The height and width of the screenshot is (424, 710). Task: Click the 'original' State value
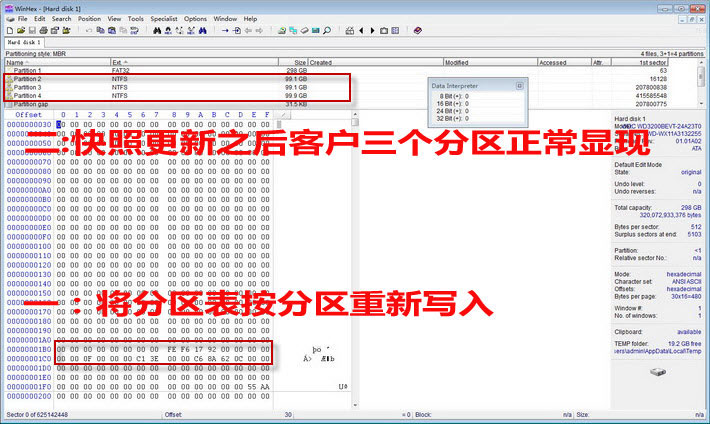click(x=691, y=172)
